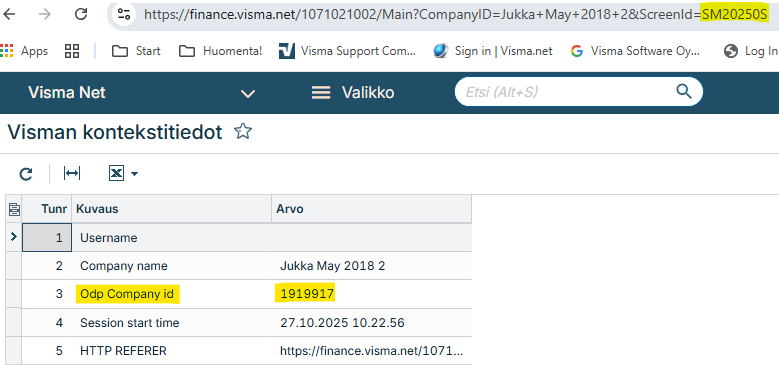Sort by the Kuvaus column header

(x=172, y=209)
